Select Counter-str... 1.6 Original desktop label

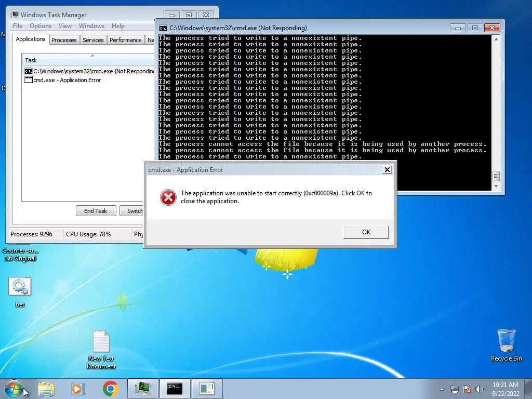pos(20,255)
